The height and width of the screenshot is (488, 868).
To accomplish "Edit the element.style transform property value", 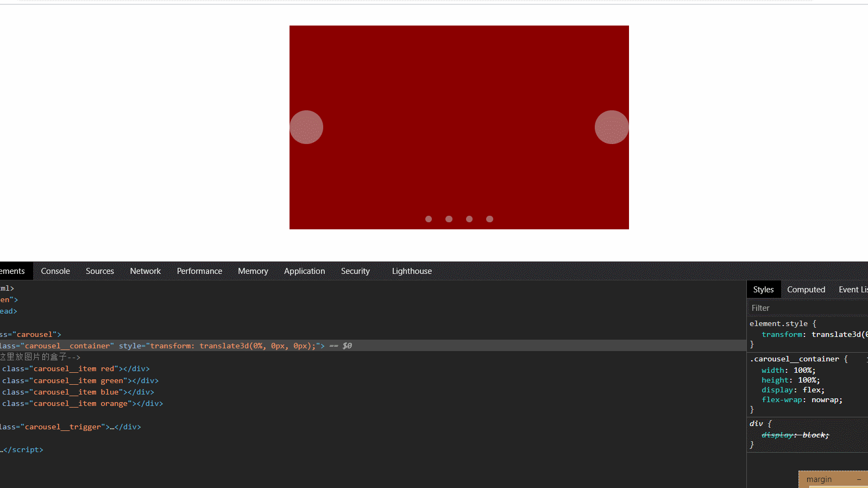I will 839,334.
